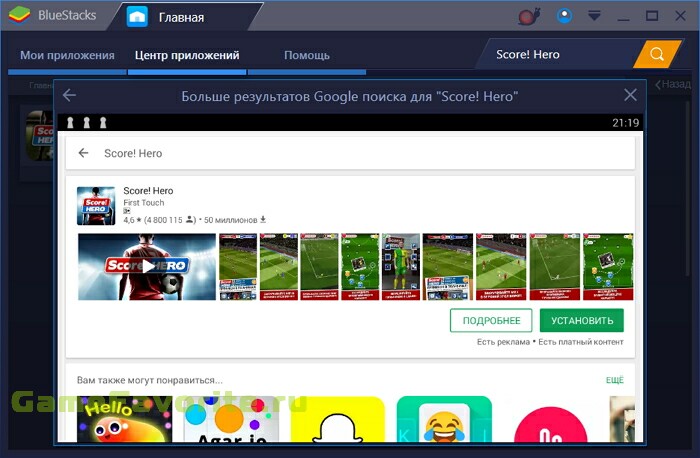This screenshot has height=458, width=700.
Task: Open the Agar.io app suggestion
Action: click(231, 419)
